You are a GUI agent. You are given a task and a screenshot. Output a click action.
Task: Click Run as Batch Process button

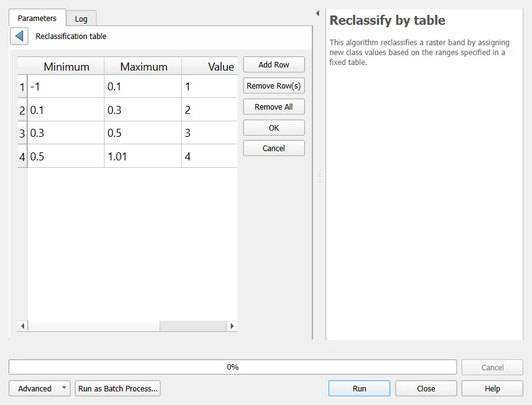[118, 388]
